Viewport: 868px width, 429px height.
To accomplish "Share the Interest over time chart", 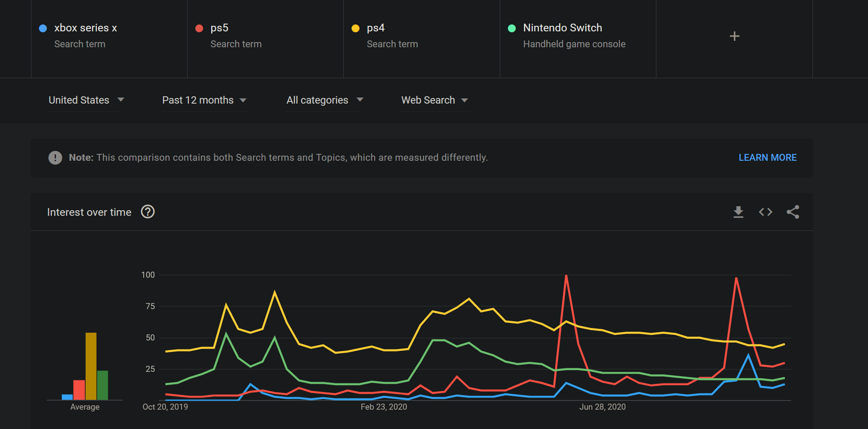I will (x=793, y=212).
